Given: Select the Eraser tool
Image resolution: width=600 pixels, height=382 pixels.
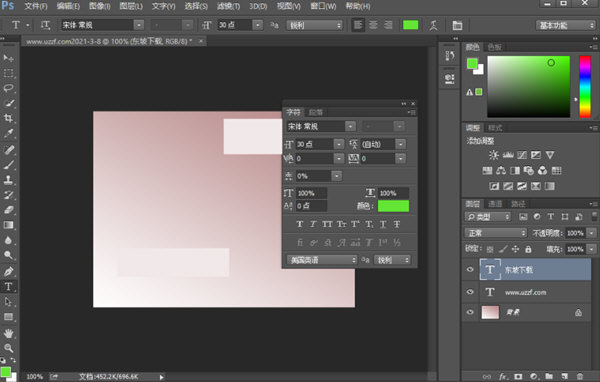Looking at the screenshot, I should click(x=8, y=210).
